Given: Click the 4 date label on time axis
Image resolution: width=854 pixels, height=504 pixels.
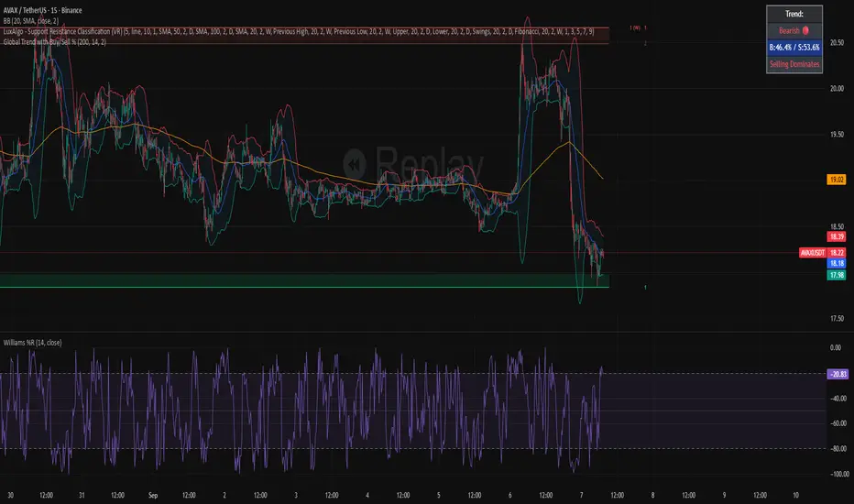Looking at the screenshot, I should (367, 495).
